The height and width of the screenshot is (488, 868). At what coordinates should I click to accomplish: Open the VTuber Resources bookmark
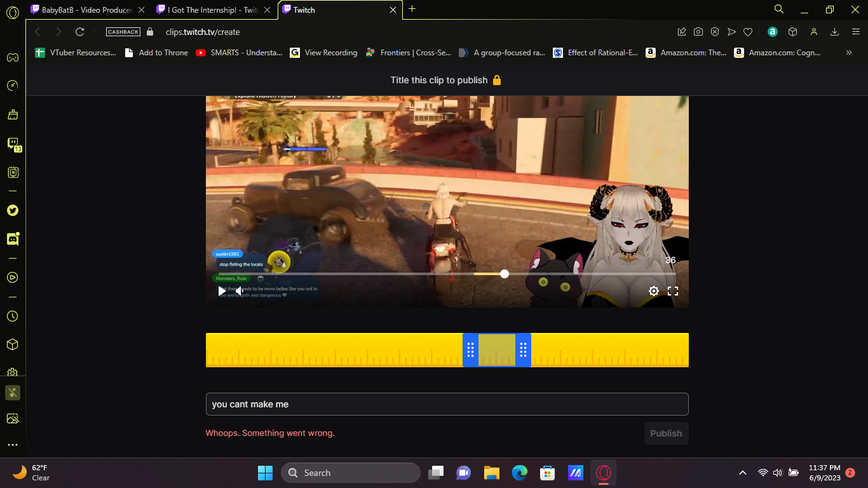coord(76,53)
